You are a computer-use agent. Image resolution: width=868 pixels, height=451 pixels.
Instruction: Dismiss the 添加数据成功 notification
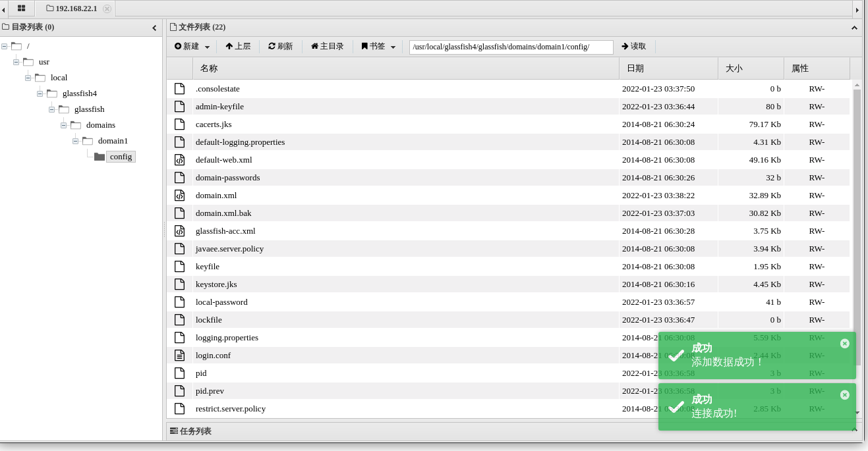tap(845, 344)
